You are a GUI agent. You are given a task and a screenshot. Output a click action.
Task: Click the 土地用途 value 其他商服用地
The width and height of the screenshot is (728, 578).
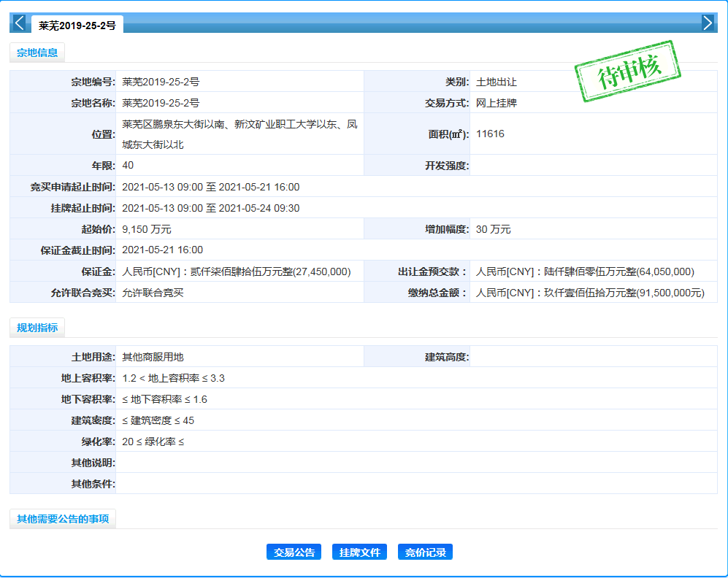click(153, 357)
